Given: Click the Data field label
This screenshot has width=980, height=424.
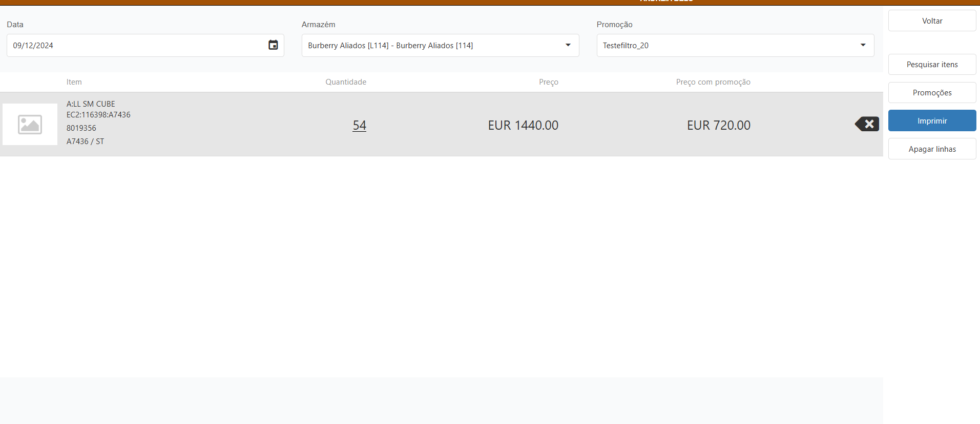Looking at the screenshot, I should click(x=15, y=25).
